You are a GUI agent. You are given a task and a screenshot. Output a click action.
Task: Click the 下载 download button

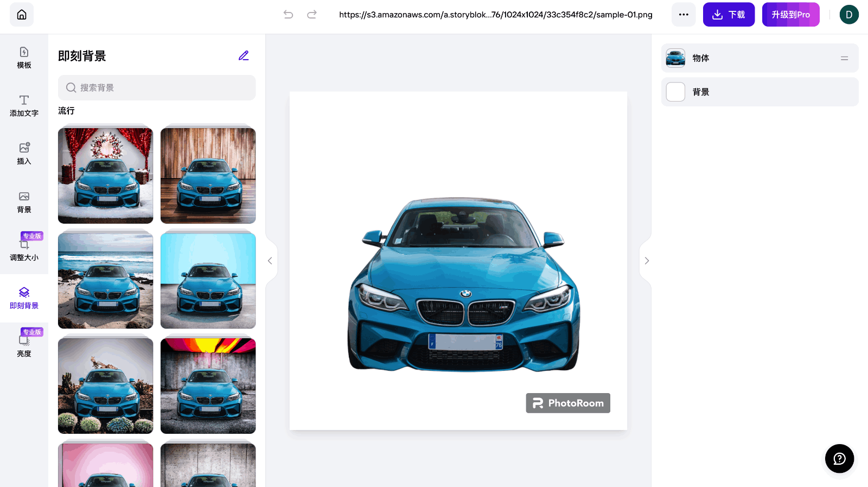pyautogui.click(x=729, y=15)
